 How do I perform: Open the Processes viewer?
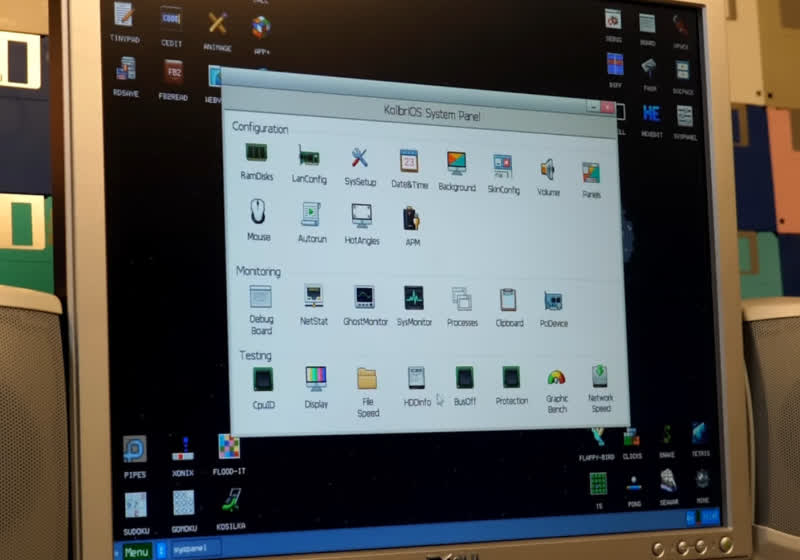[462, 307]
